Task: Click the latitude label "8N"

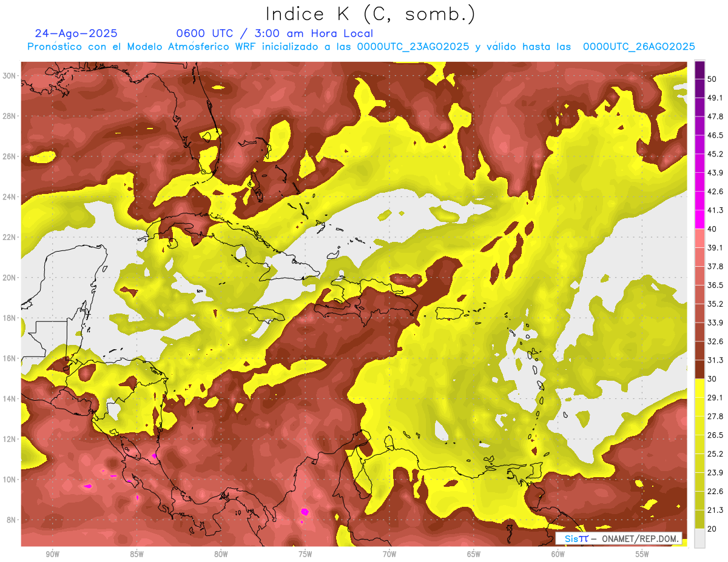Action: click(x=11, y=520)
